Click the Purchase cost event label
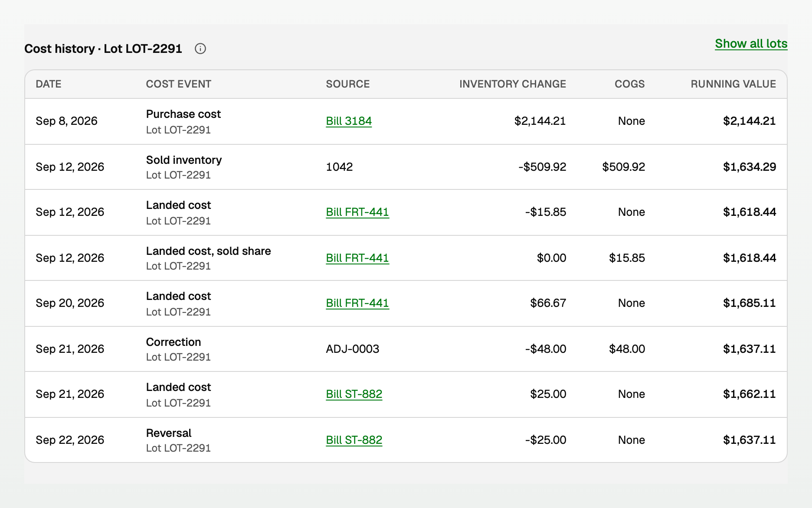Screen dimensions: 812x508 click(183, 114)
